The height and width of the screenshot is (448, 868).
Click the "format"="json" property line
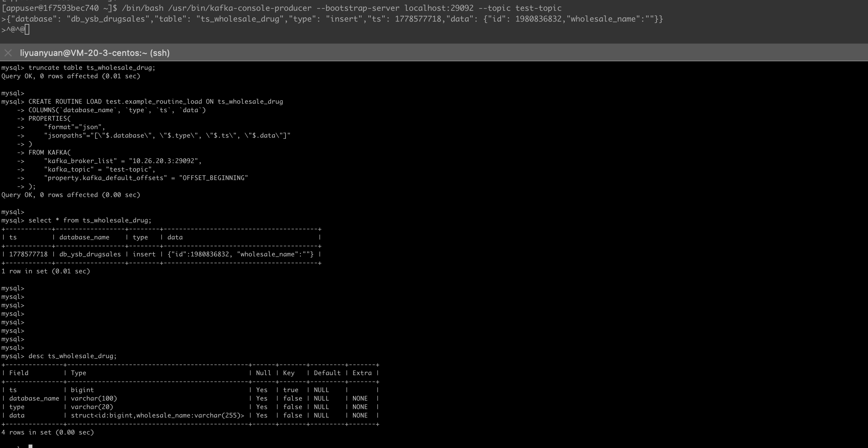[x=74, y=127]
